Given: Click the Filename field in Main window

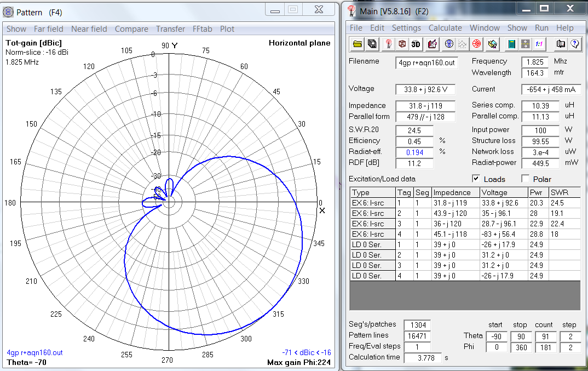Looking at the screenshot, I should (x=426, y=62).
